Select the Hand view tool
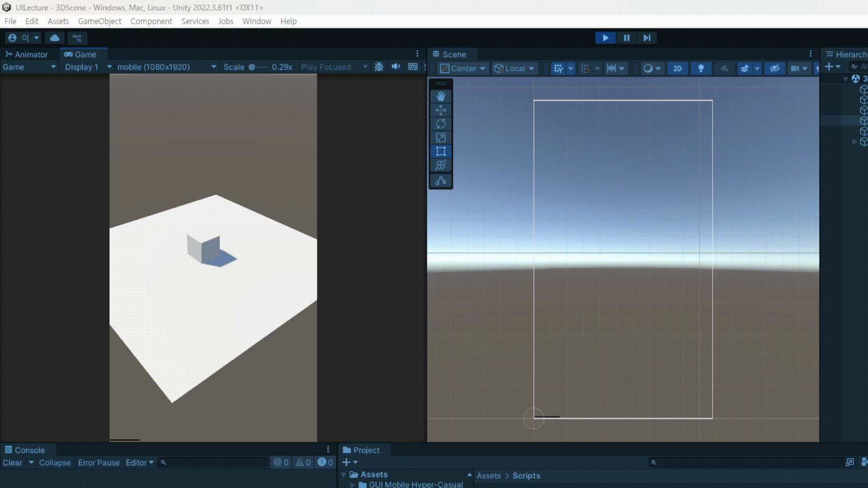Image resolution: width=868 pixels, height=488 pixels. click(441, 96)
